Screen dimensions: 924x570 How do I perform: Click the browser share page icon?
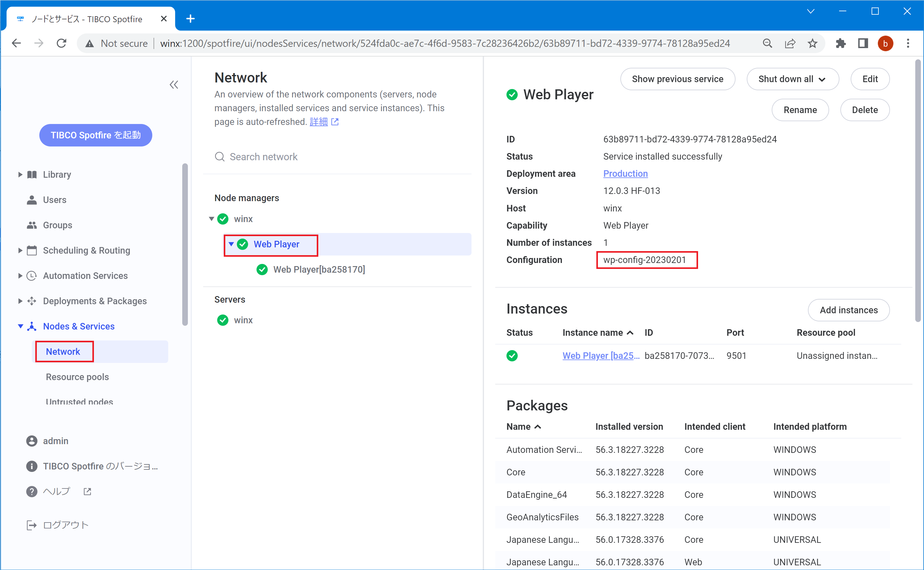click(790, 43)
